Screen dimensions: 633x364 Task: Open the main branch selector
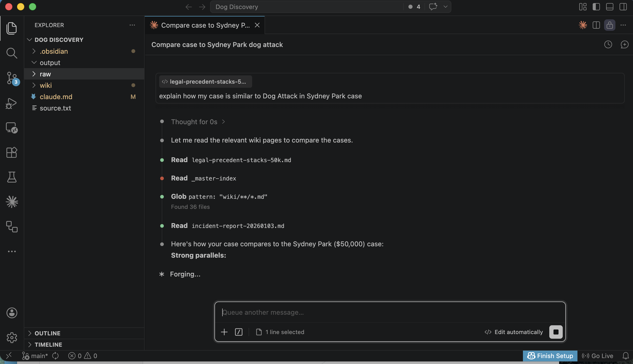[35, 356]
